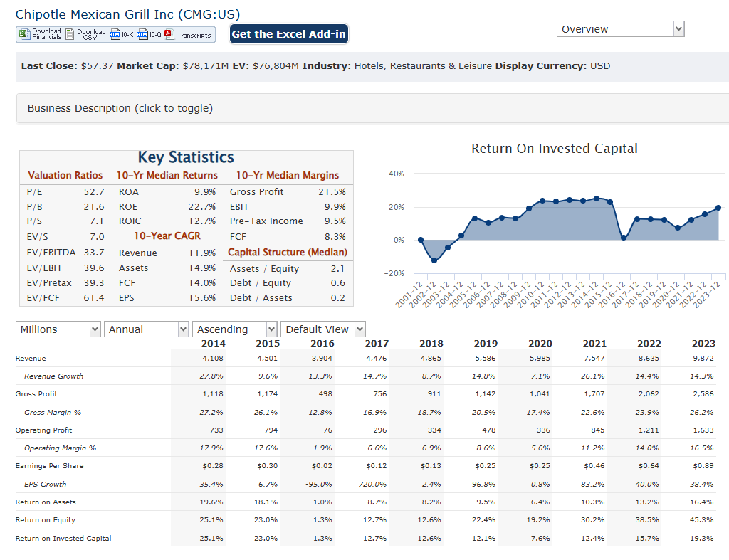Open the Annual period dropdown
The image size is (729, 560).
coord(147,329)
